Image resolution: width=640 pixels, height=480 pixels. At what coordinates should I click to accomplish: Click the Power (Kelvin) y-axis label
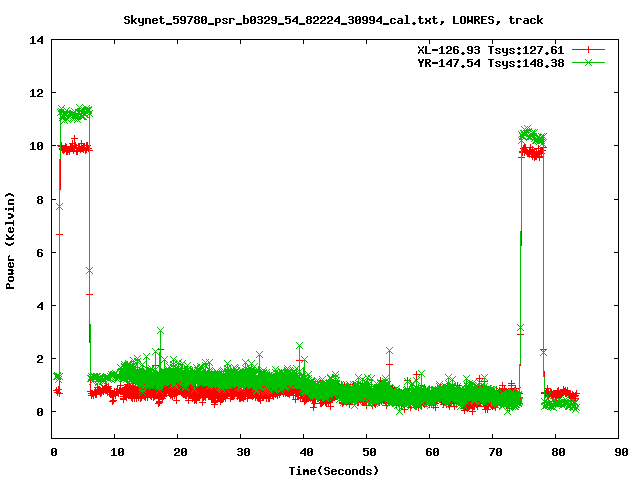(x=10, y=241)
